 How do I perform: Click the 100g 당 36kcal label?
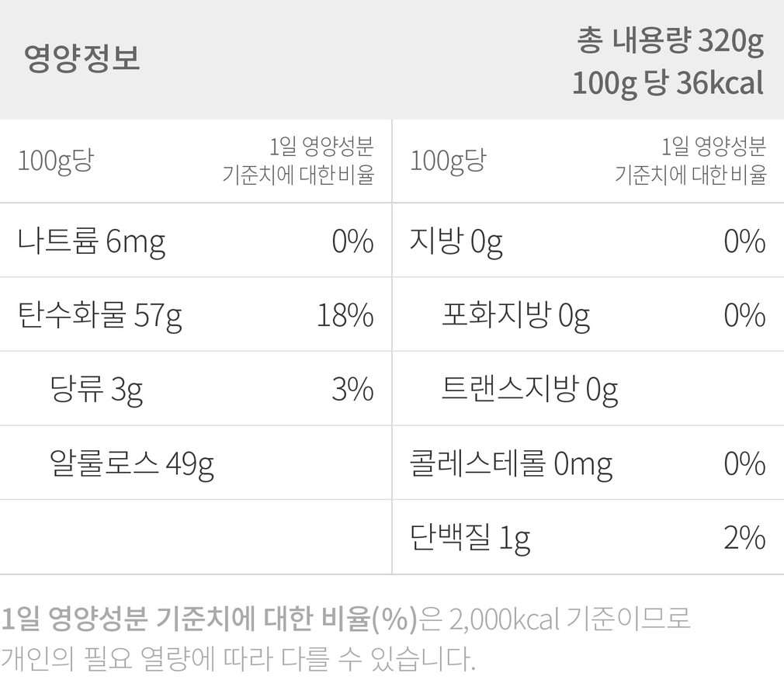(x=668, y=83)
